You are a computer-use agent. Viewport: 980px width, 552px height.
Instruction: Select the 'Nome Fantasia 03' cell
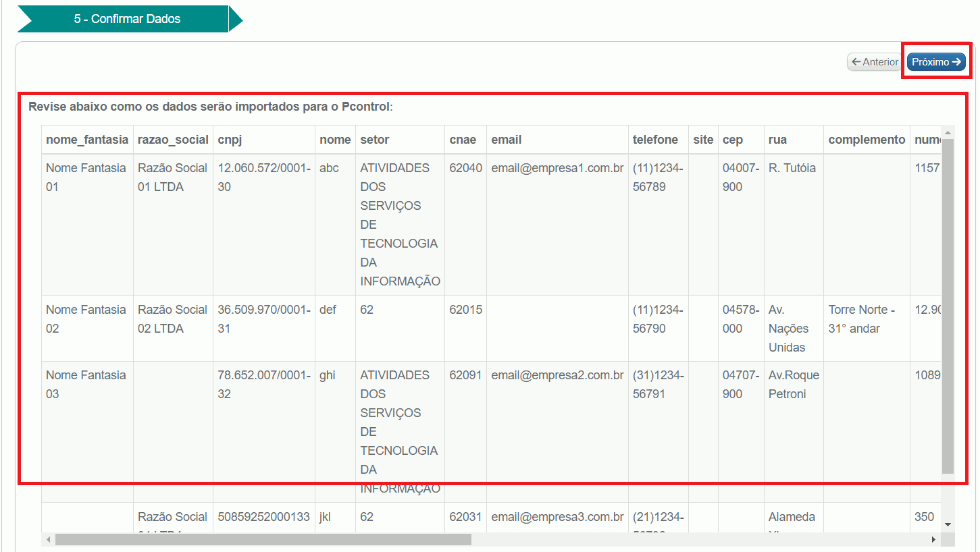pos(87,432)
